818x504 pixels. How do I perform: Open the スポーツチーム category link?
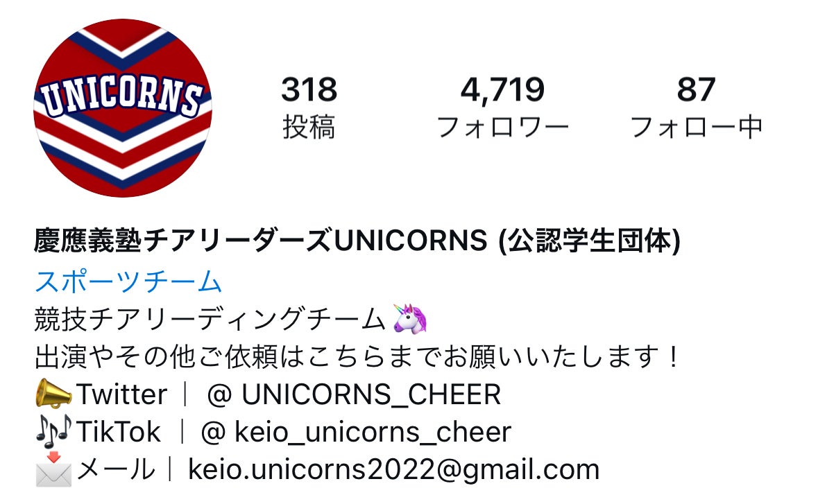pos(128,281)
